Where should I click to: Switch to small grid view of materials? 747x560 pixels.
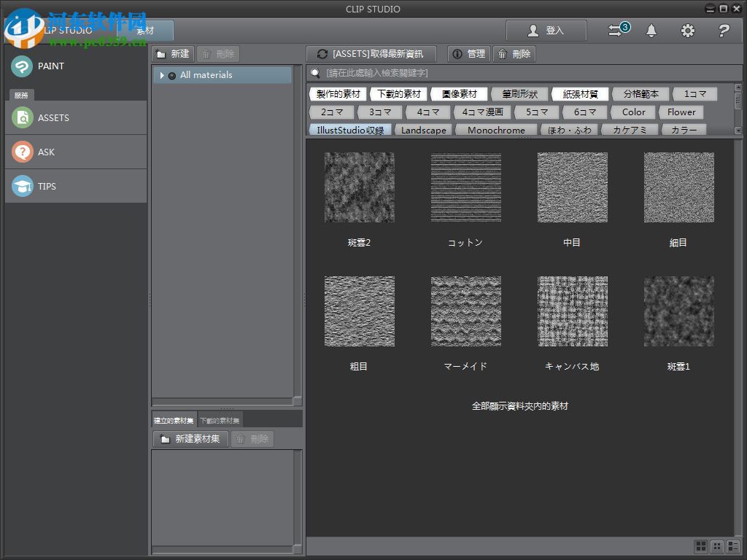717,546
